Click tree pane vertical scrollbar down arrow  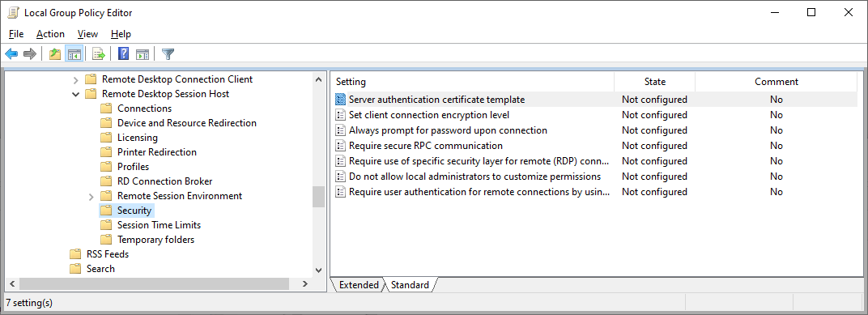pos(318,270)
